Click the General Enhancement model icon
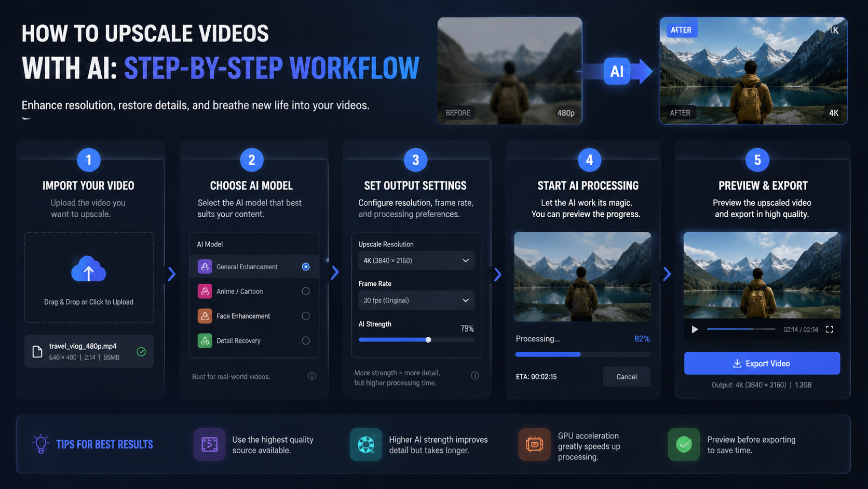Screen dimensions: 868x489 pos(205,267)
